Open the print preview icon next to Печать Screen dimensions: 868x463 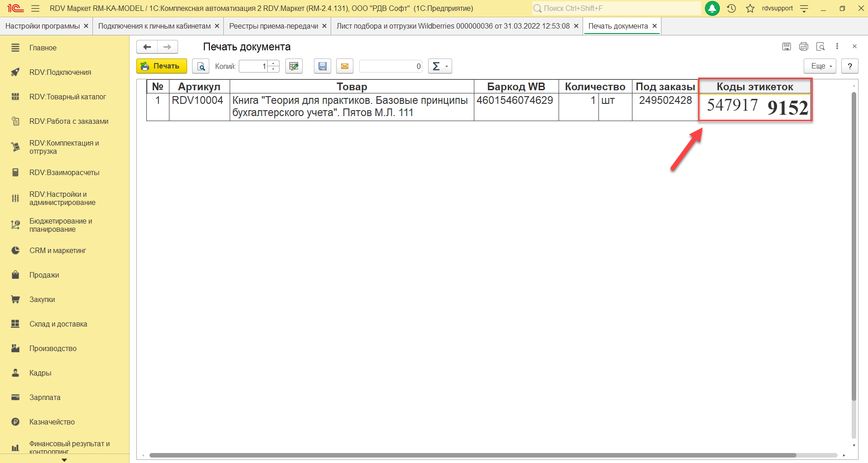(201, 66)
